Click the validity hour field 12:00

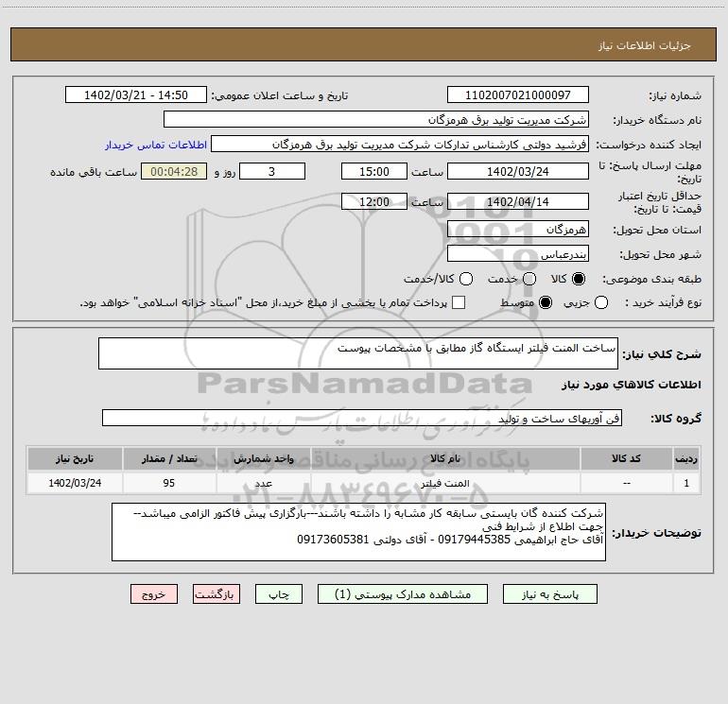374,201
